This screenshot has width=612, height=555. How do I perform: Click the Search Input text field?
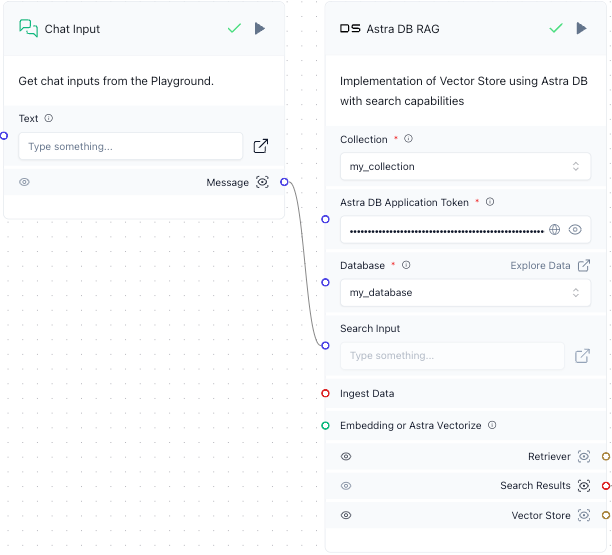click(x=452, y=355)
